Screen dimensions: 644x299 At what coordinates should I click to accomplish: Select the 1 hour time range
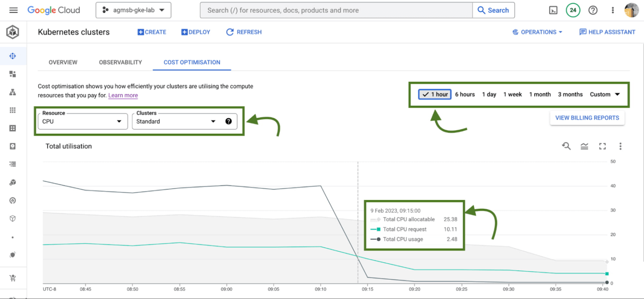[435, 94]
